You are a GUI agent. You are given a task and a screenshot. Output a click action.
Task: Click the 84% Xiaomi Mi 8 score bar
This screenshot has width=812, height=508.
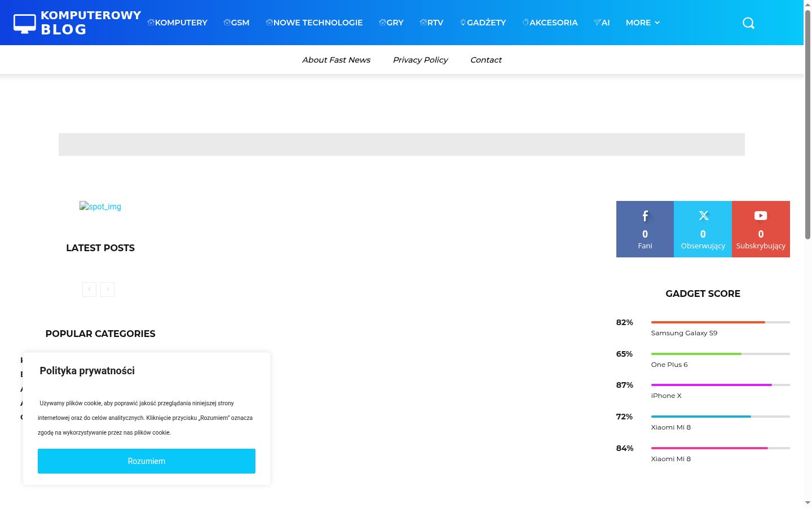click(721, 448)
